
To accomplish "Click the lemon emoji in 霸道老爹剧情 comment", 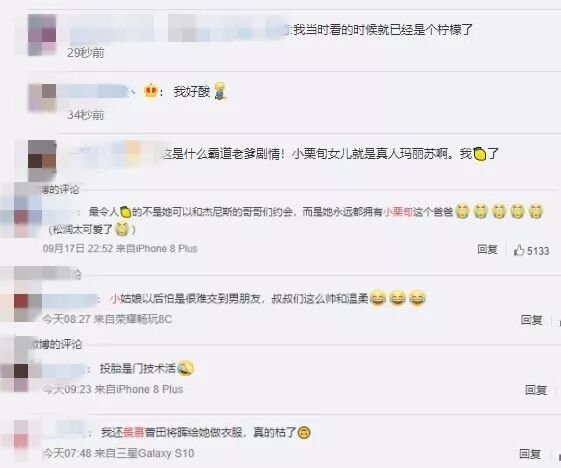I will coord(480,154).
